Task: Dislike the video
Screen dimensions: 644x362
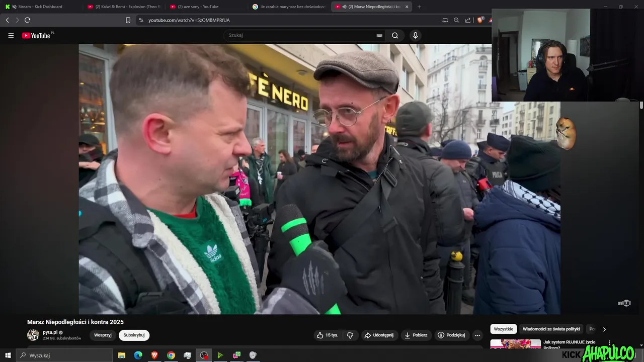Action: pos(350,335)
